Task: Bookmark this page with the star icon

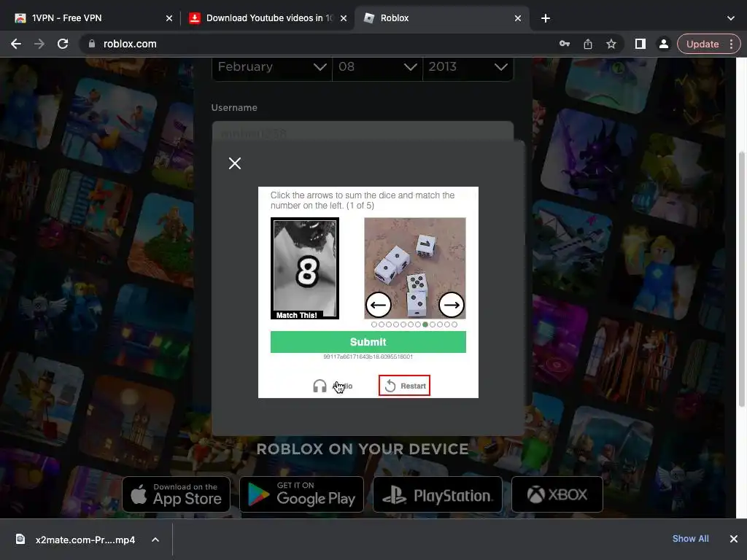Action: 611,44
